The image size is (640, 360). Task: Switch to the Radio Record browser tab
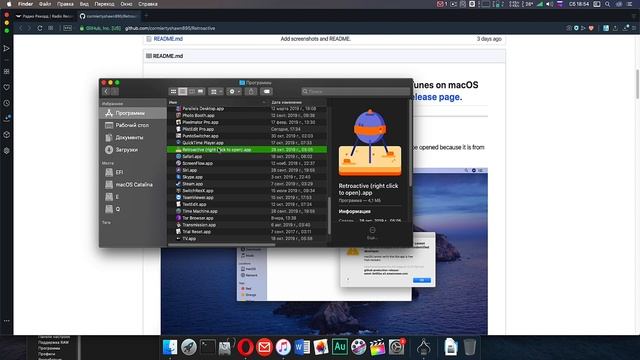[45, 16]
